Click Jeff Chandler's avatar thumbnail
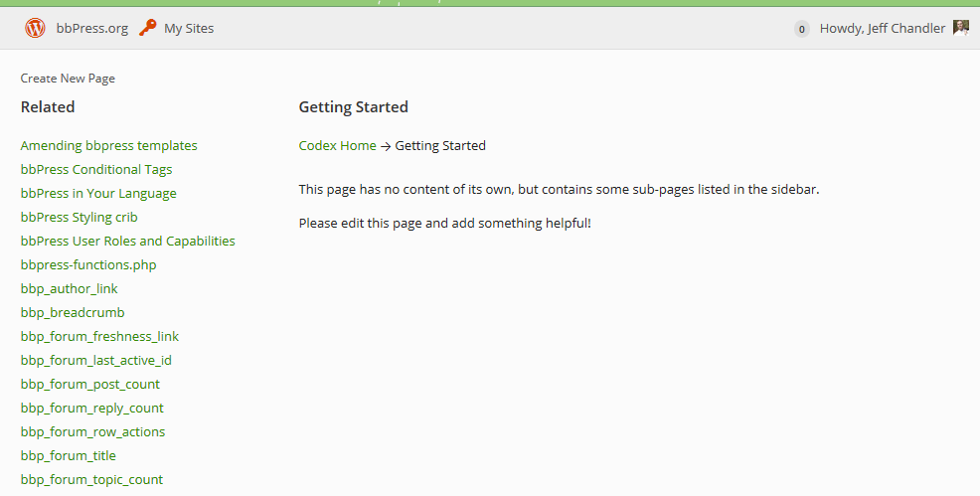 point(960,28)
